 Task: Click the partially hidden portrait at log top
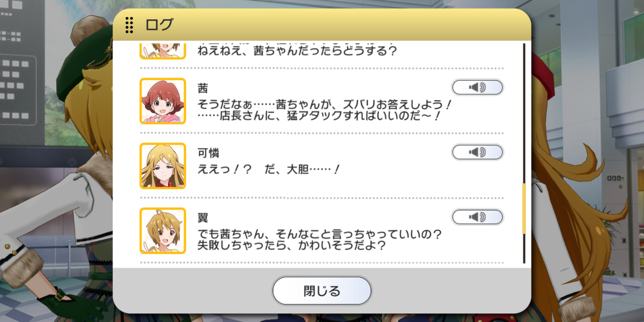163,51
